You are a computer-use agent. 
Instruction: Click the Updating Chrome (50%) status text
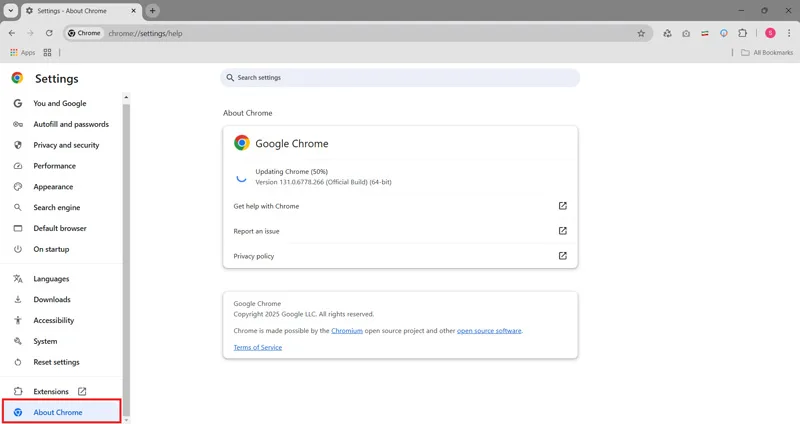tap(291, 171)
